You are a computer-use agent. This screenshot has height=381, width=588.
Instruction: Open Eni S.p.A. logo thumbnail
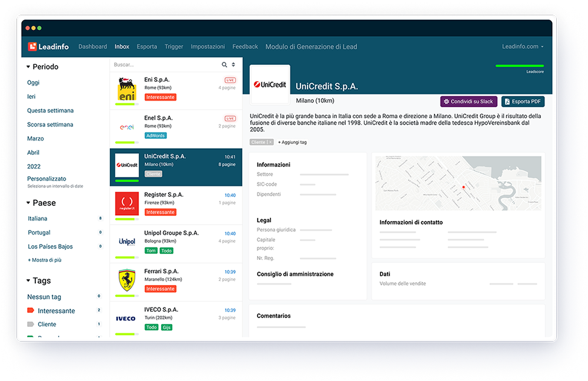tap(127, 89)
